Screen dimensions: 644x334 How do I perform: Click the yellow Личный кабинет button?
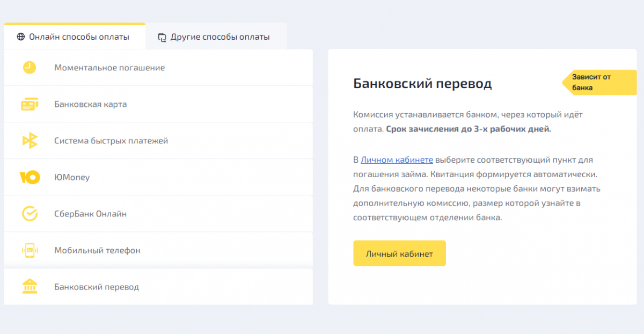coord(399,253)
